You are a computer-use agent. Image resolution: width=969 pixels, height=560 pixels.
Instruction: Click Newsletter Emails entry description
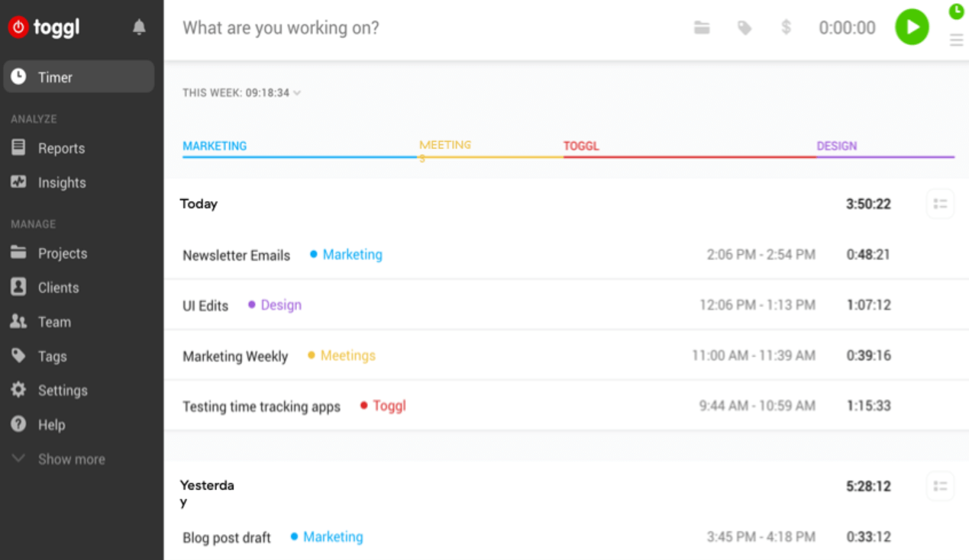coord(236,256)
